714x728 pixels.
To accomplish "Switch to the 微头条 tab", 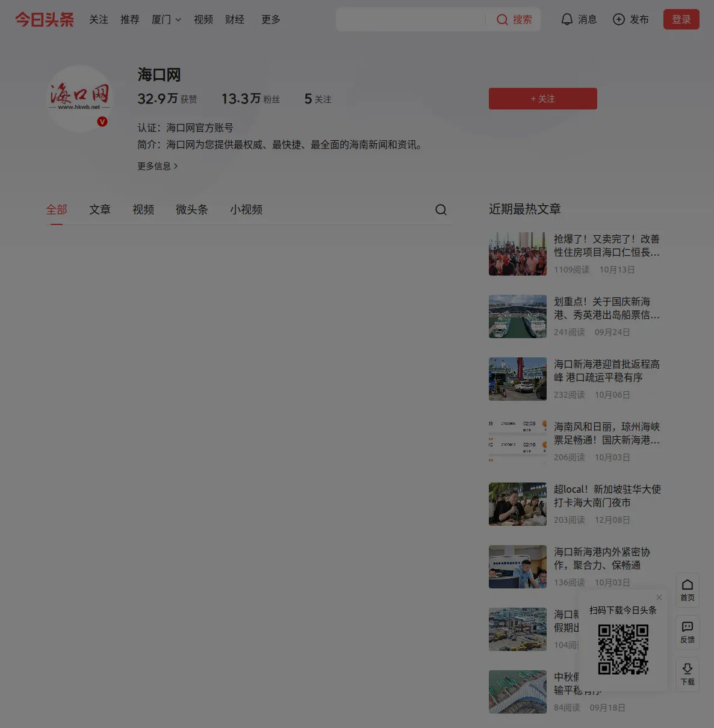I will click(x=192, y=209).
